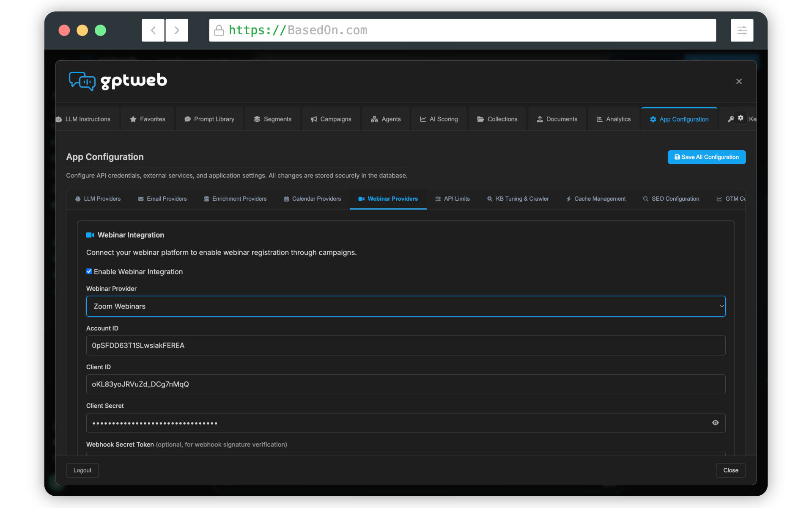Click the App Configuration heading text

click(x=105, y=157)
